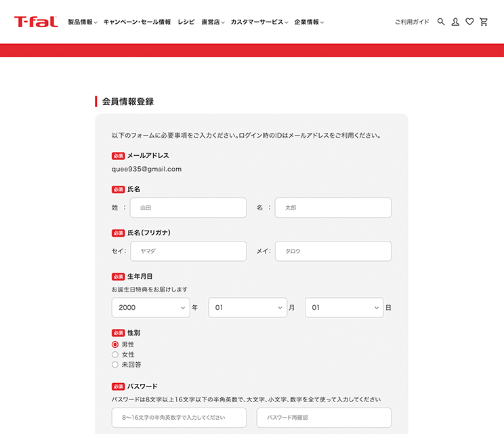This screenshot has height=434, width=504.
Task: Open the birth day dropdown
Action: pyautogui.click(x=344, y=308)
